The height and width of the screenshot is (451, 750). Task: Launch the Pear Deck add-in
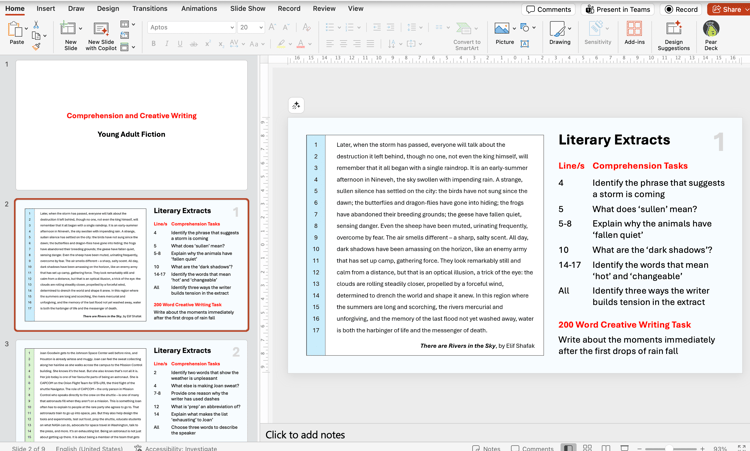coord(711,34)
